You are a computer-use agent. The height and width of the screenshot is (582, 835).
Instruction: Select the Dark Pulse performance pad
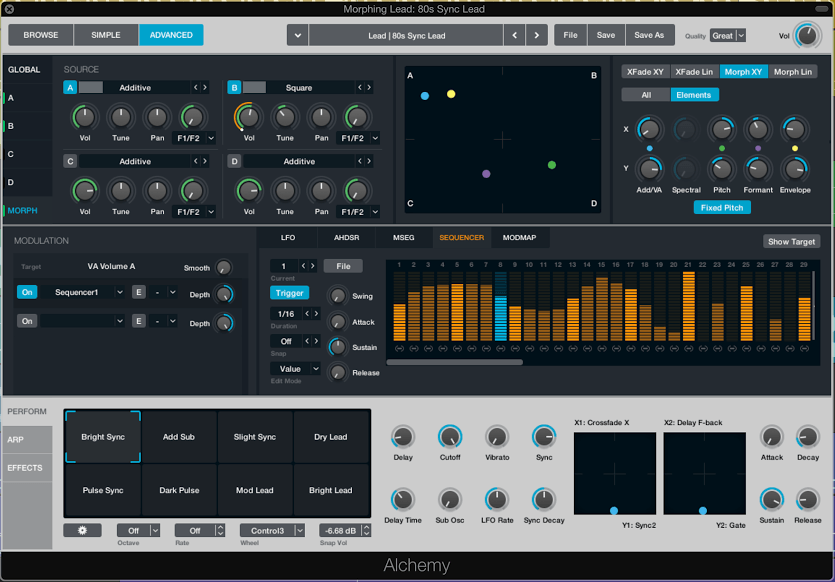coord(179,490)
